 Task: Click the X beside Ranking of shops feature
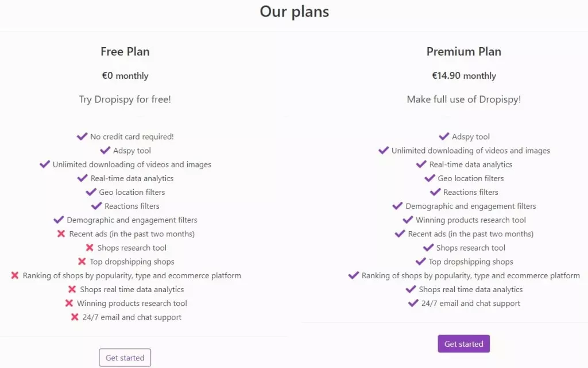[16, 275]
